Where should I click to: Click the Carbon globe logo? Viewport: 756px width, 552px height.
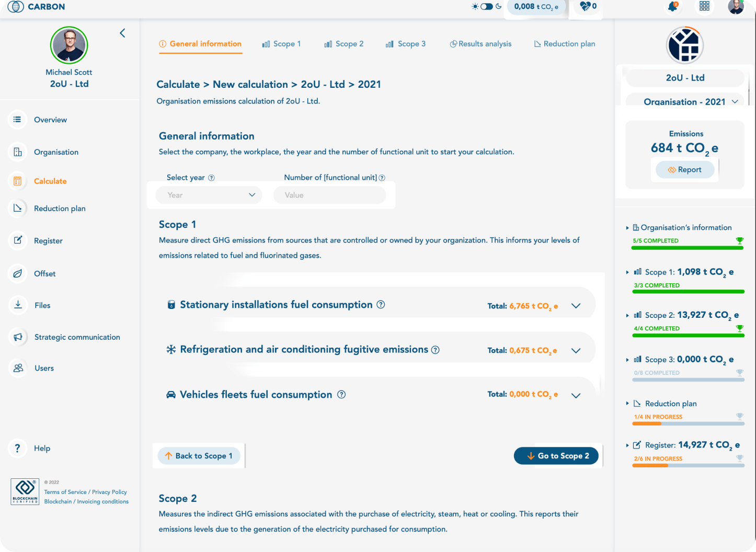point(16,6)
